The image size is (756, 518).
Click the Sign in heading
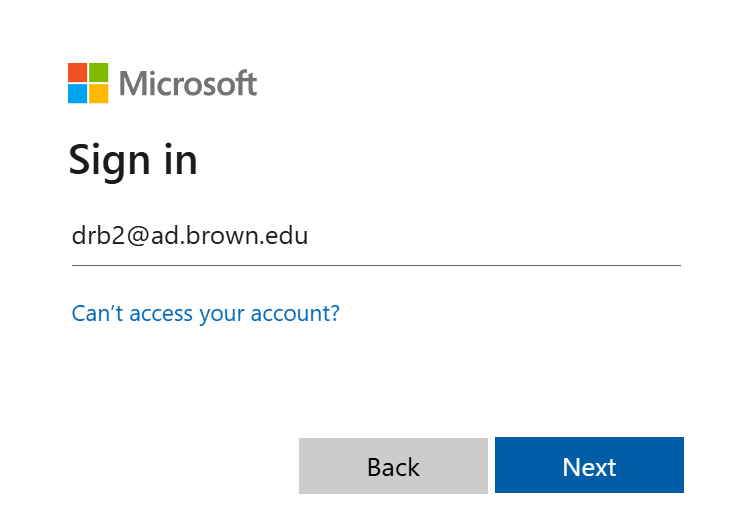[x=133, y=160]
